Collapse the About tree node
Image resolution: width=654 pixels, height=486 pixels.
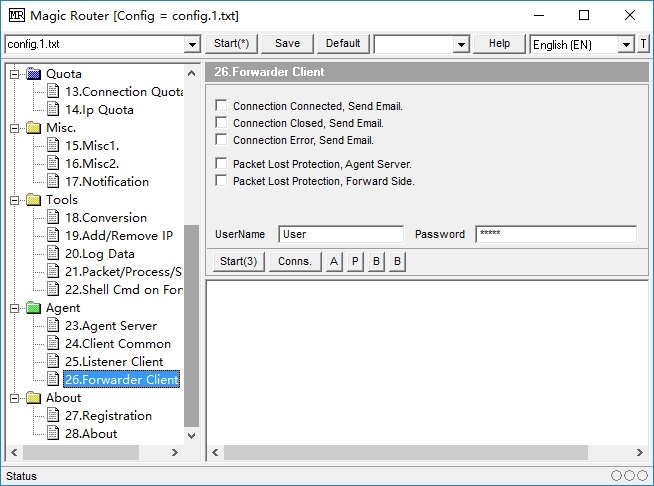pyautogui.click(x=15, y=398)
